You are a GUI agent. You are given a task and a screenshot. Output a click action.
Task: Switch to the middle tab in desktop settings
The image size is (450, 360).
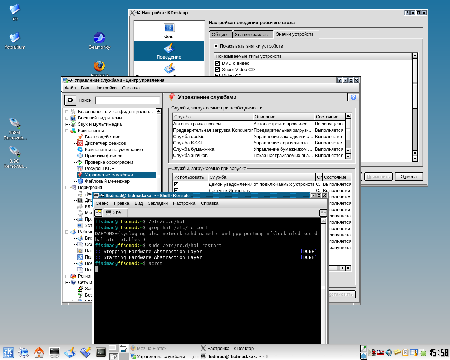point(252,34)
